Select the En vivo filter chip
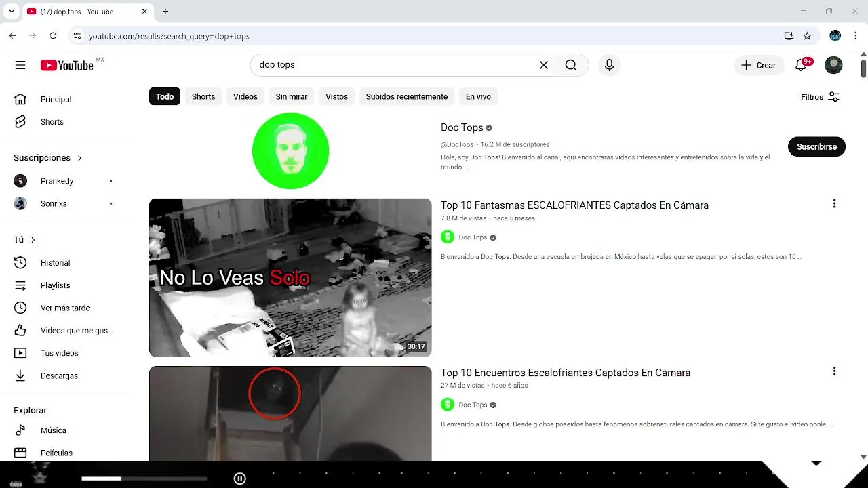This screenshot has width=868, height=488. [x=478, y=96]
